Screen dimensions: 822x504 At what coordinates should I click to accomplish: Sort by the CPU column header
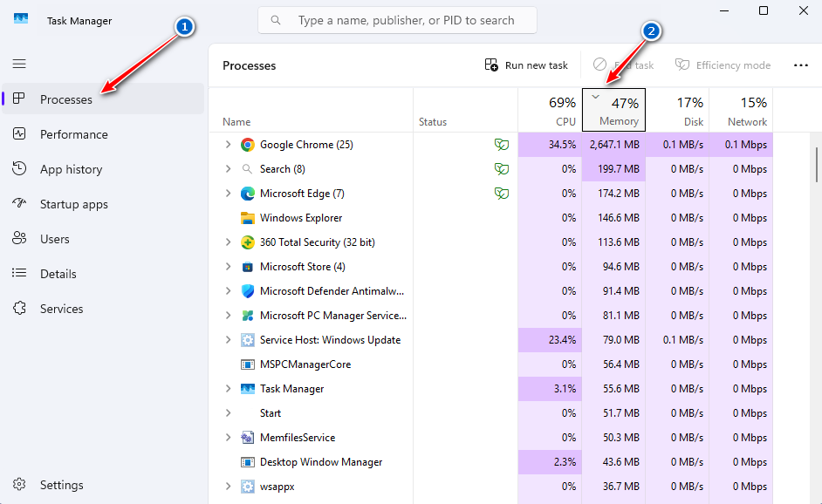click(x=550, y=110)
